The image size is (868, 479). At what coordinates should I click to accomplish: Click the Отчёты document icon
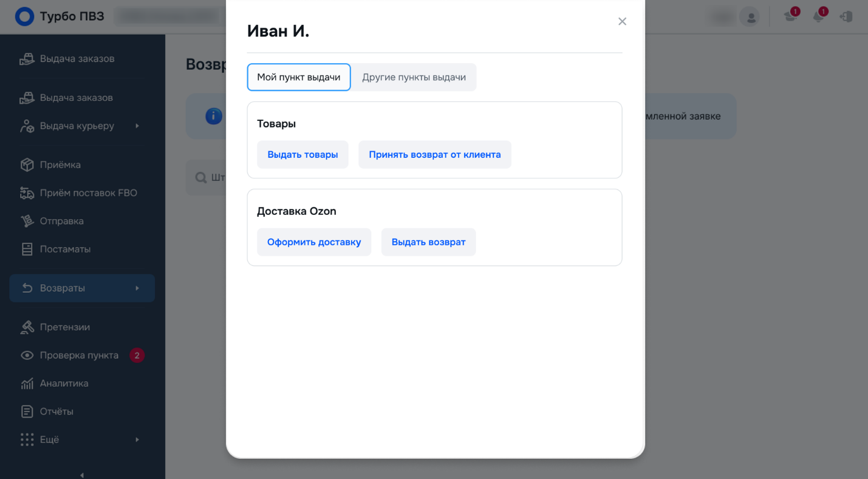point(27,412)
